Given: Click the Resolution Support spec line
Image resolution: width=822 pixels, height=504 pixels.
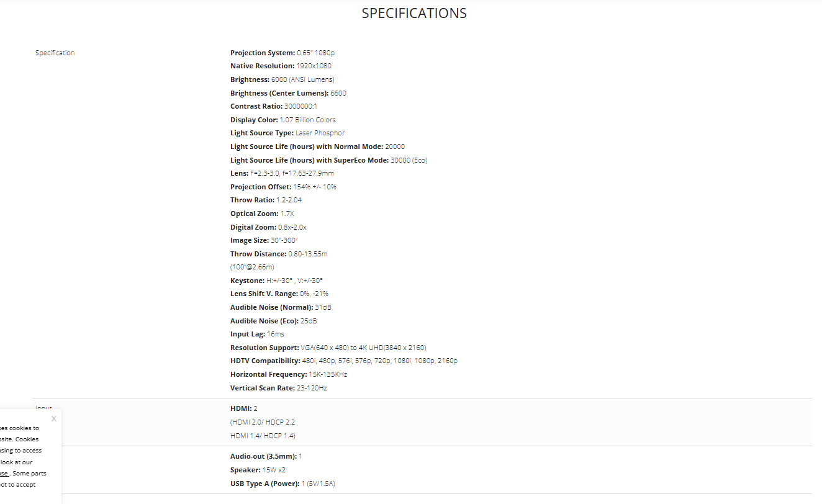Looking at the screenshot, I should [328, 348].
